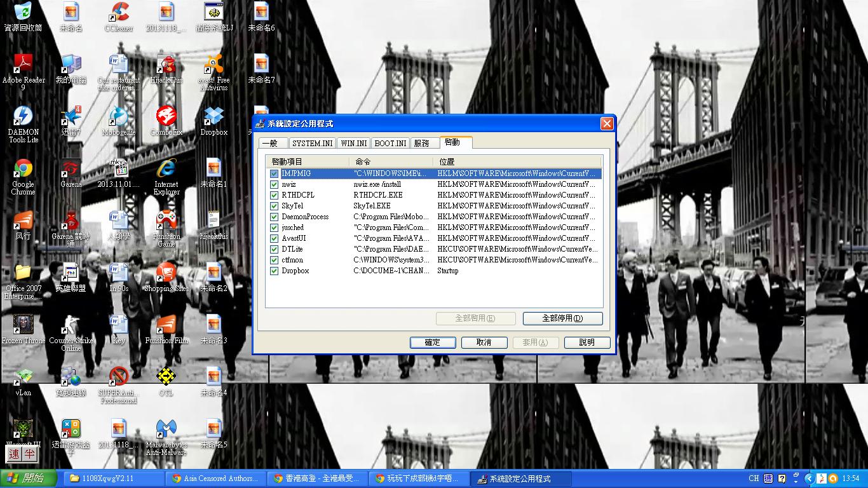The image size is (868, 488).
Task: Click the 確定 button
Action: pyautogui.click(x=433, y=342)
